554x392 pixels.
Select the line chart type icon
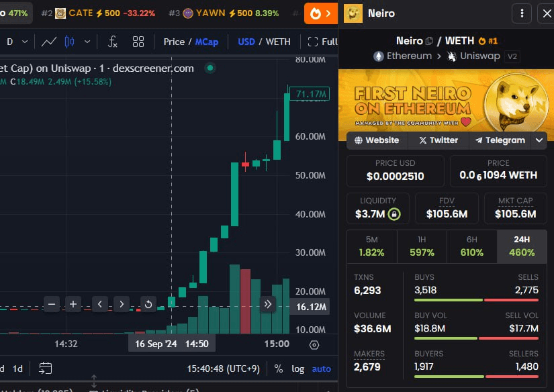[x=49, y=42]
